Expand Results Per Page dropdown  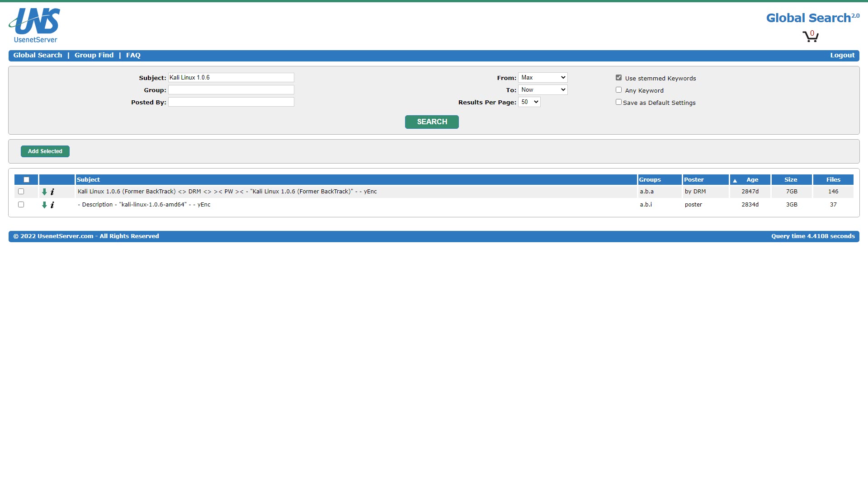point(529,102)
